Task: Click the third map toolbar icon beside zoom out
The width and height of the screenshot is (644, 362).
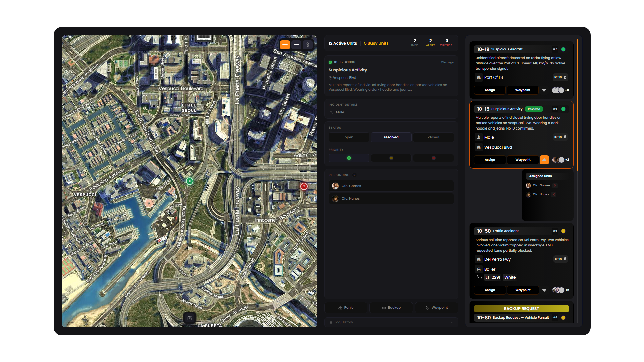Action: [x=308, y=45]
